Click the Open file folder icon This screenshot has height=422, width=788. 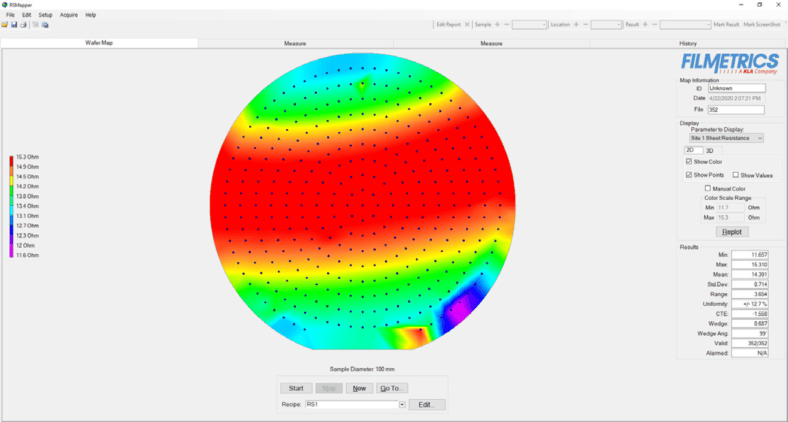coord(5,24)
